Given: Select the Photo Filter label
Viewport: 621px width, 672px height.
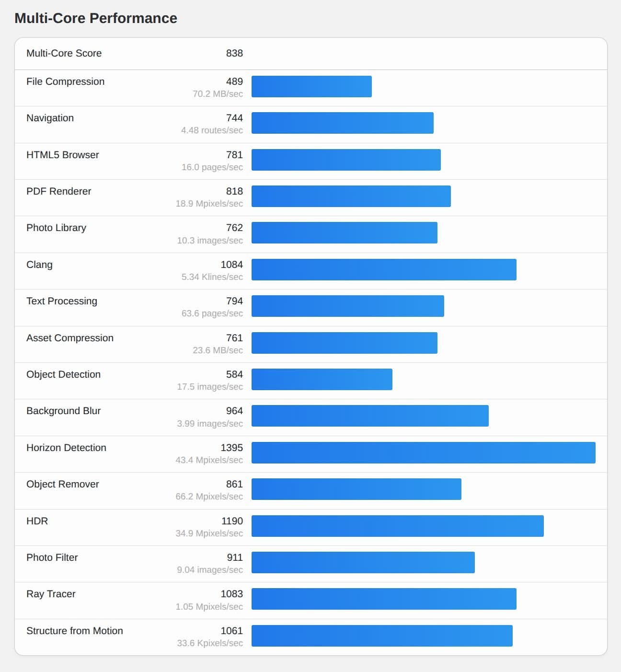Looking at the screenshot, I should point(52,557).
